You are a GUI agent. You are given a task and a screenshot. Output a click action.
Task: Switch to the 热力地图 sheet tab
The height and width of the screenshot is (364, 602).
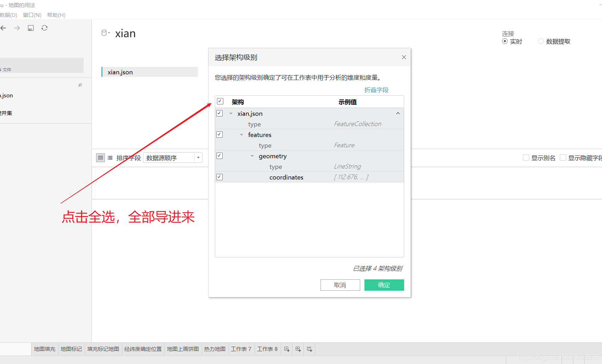(215, 349)
